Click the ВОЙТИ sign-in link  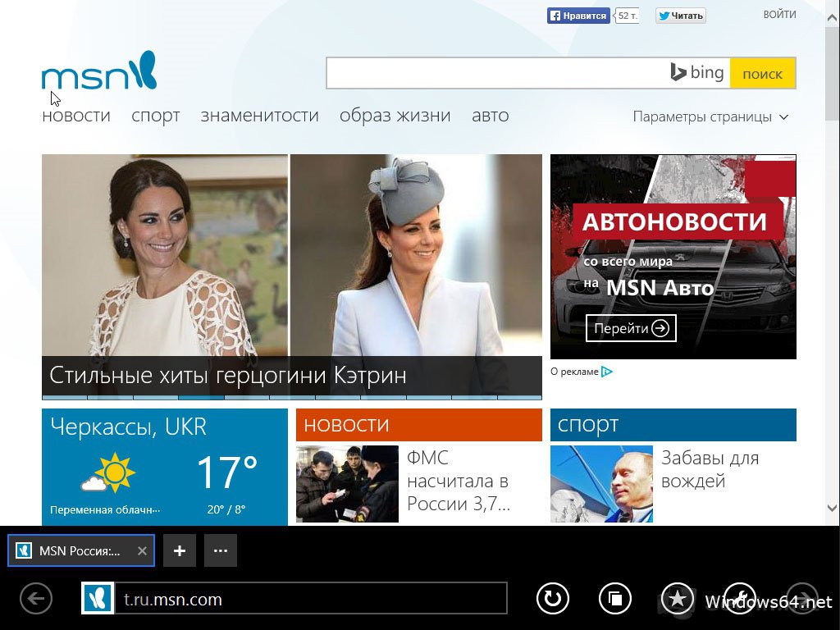pos(779,15)
